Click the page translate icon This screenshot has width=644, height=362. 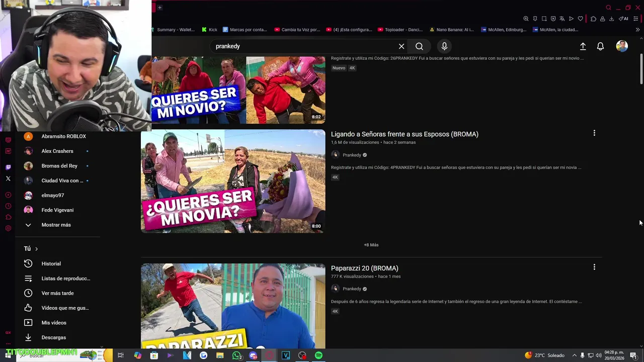(x=562, y=19)
